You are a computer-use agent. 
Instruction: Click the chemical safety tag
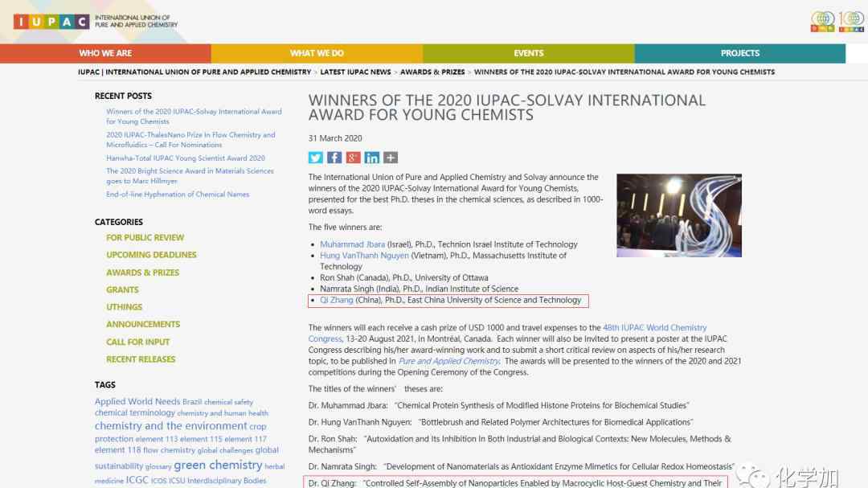[228, 402]
